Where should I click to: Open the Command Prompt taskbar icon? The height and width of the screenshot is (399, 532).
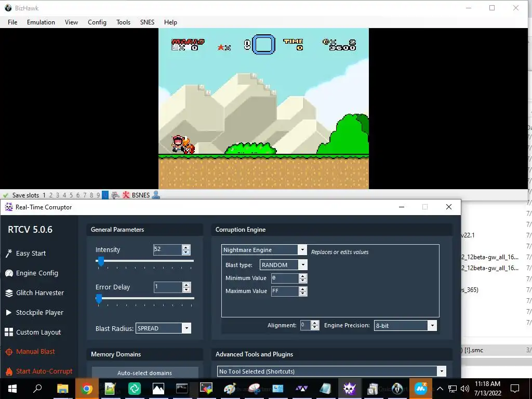coord(182,389)
